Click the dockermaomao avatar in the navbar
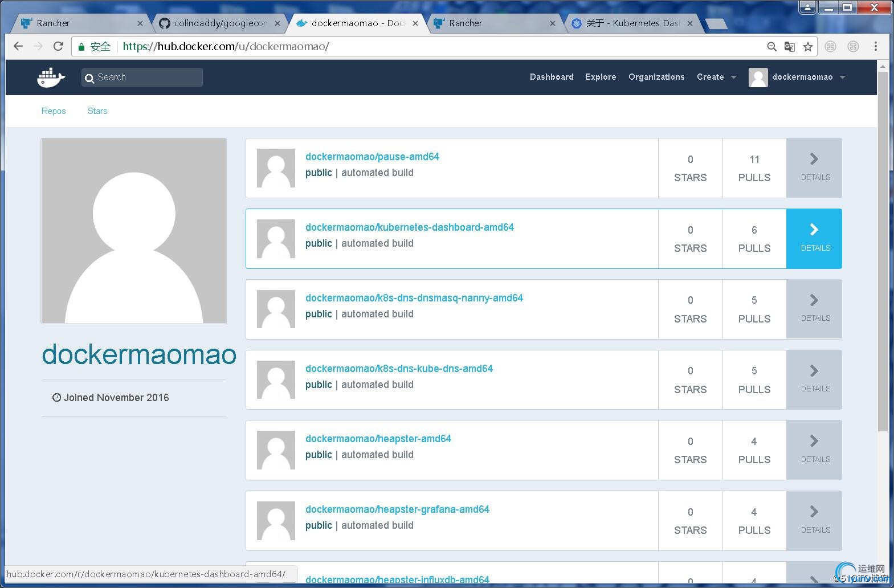Image resolution: width=894 pixels, height=588 pixels. point(758,77)
